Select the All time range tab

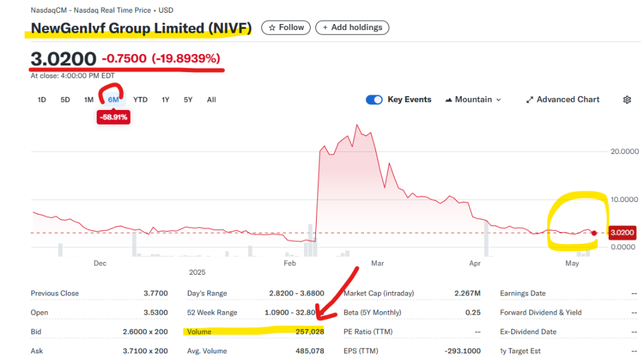(x=211, y=100)
